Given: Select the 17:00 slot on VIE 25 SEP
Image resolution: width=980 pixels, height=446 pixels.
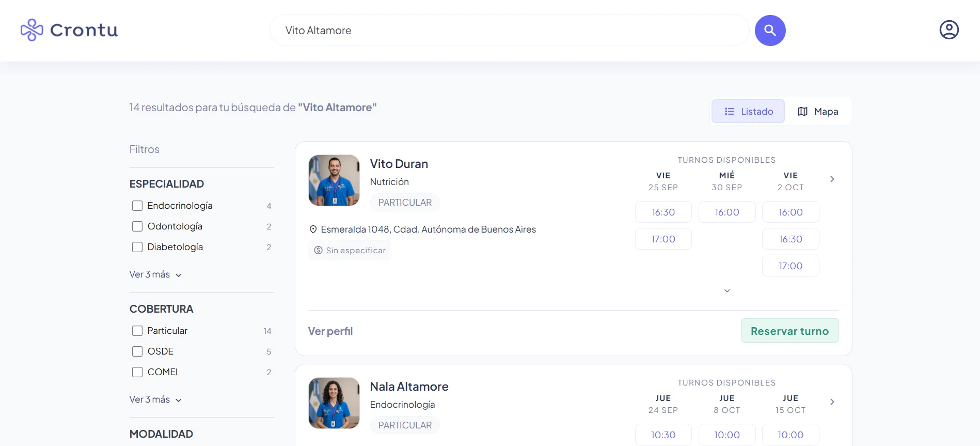Looking at the screenshot, I should [x=663, y=239].
